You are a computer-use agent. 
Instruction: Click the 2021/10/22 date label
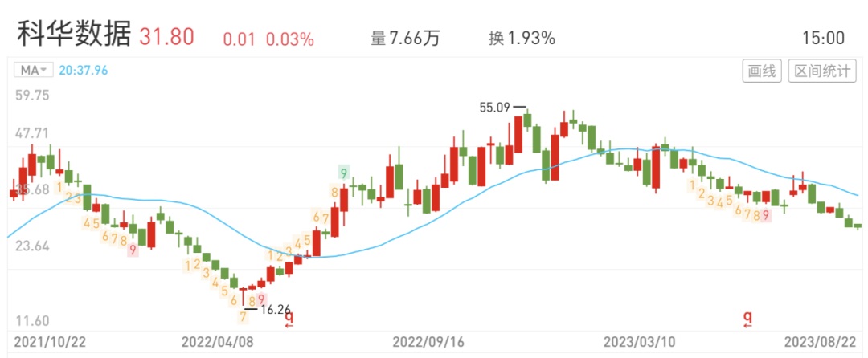pyautogui.click(x=50, y=342)
